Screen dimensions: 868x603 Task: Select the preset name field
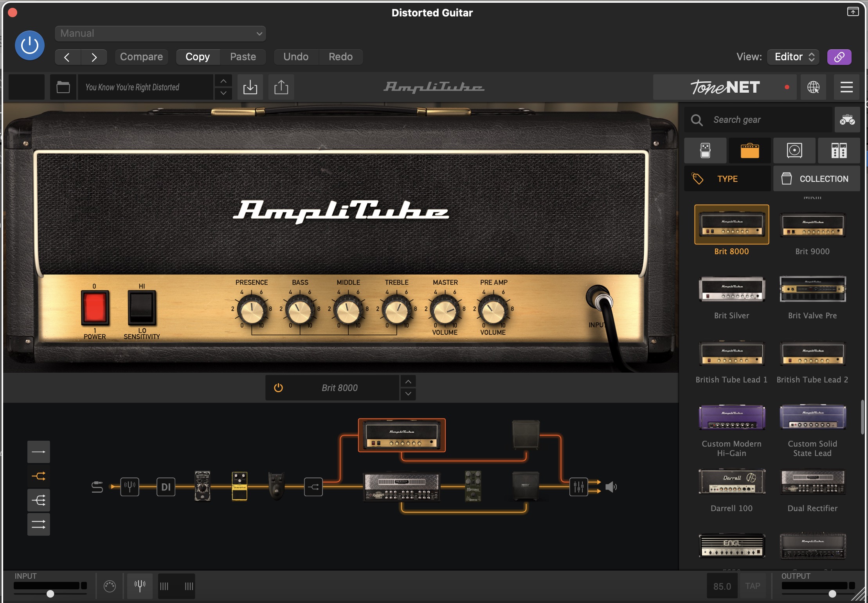pyautogui.click(x=146, y=87)
